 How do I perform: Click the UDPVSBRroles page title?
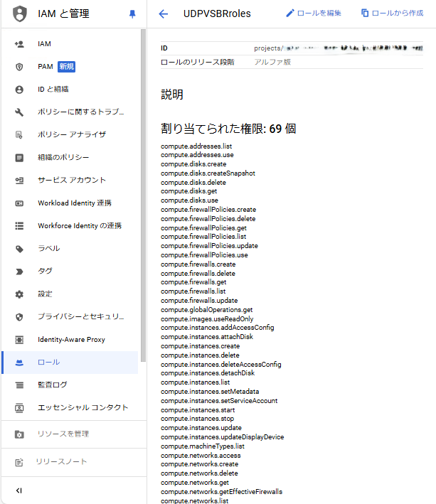(x=217, y=14)
